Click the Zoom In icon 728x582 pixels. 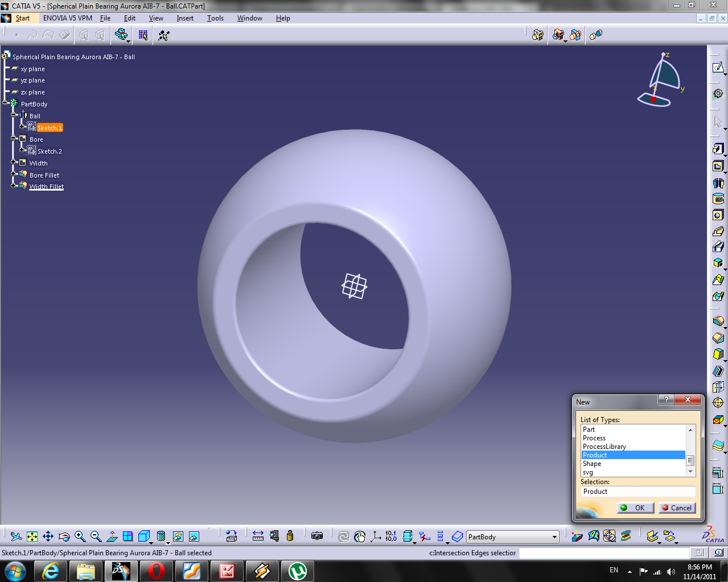click(80, 536)
